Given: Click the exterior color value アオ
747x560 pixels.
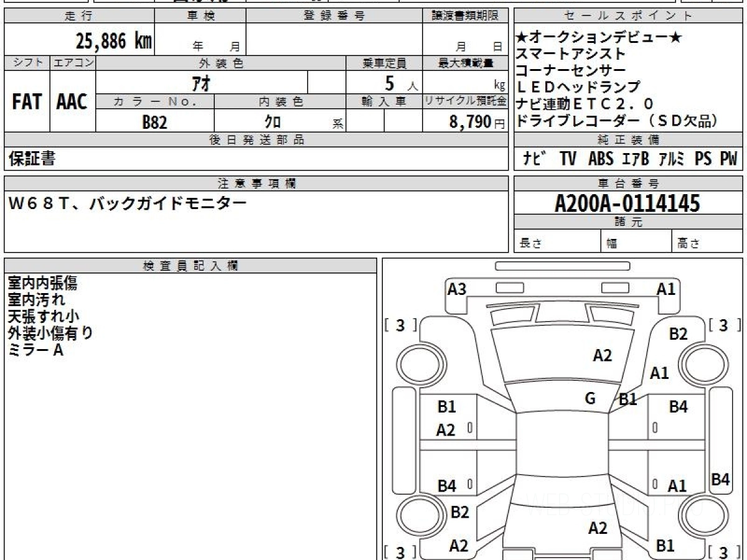Looking at the screenshot, I should (202, 82).
